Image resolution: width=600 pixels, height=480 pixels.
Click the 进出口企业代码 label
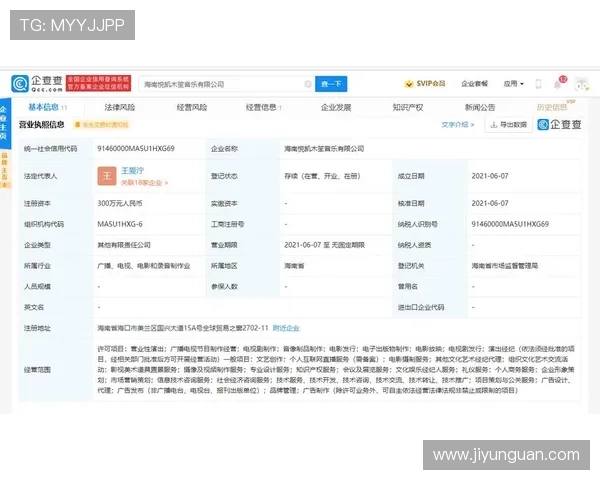tap(421, 307)
